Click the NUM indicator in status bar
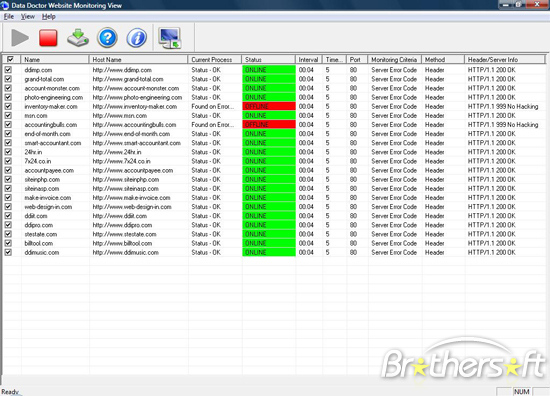Screen dimensions: 550x396 tap(521, 391)
